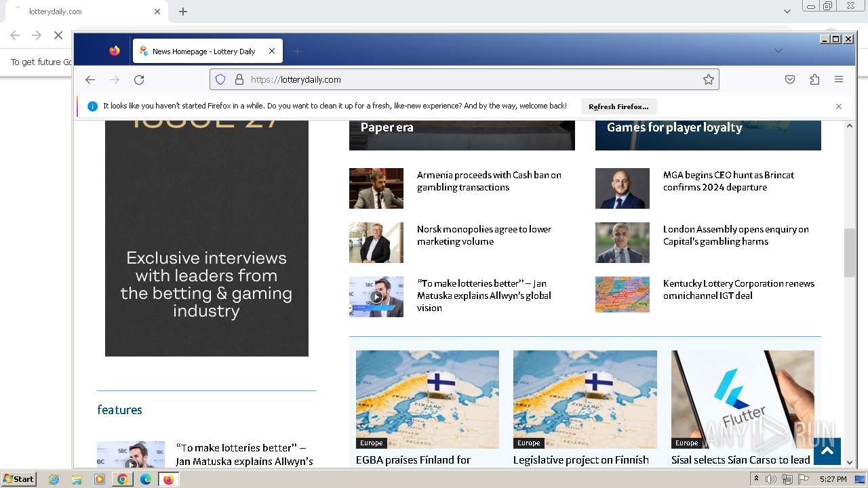Launch Internet Explorer from taskbar
The width and height of the screenshot is (868, 488).
tap(54, 479)
